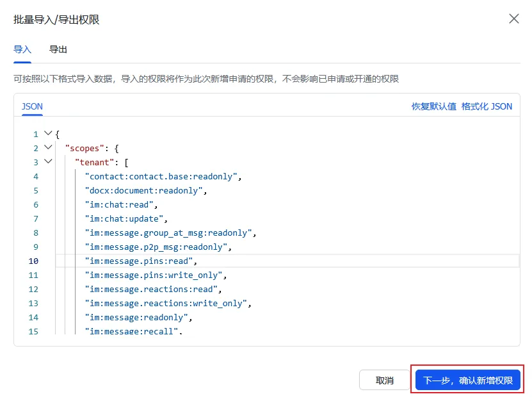
Task: Click line number 10 in the gutter
Action: [33, 261]
